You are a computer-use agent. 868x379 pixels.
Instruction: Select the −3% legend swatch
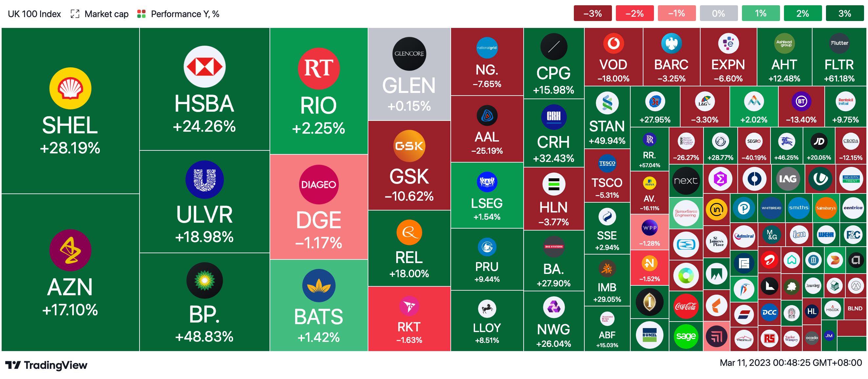(x=592, y=13)
